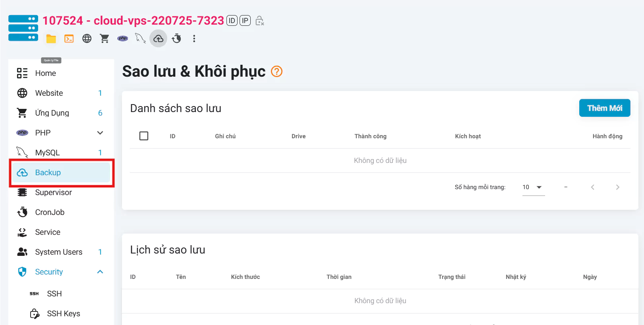
Task: Open CronJob from the sidebar
Action: tap(50, 212)
